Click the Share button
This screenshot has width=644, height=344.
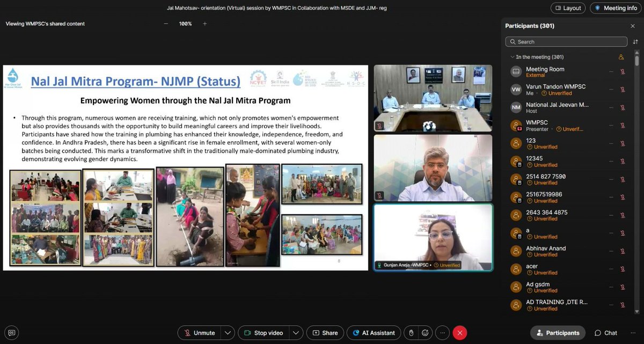[325, 333]
